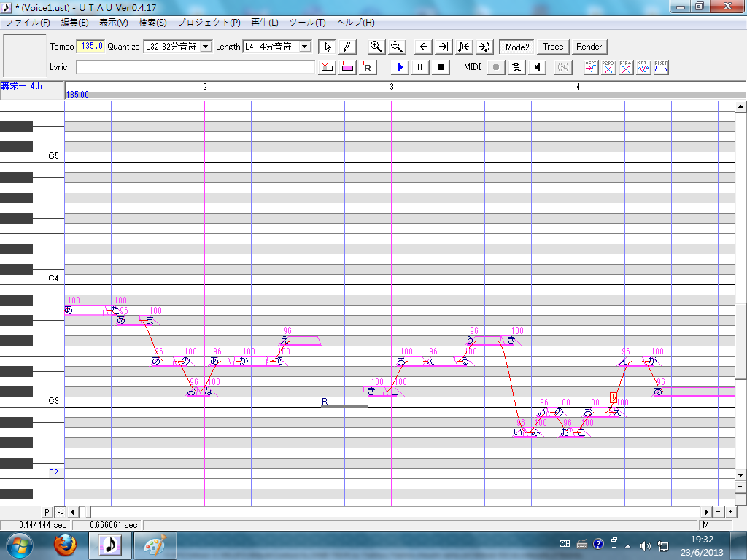Open Firefox from the taskbar
The height and width of the screenshot is (560, 747).
click(x=65, y=545)
